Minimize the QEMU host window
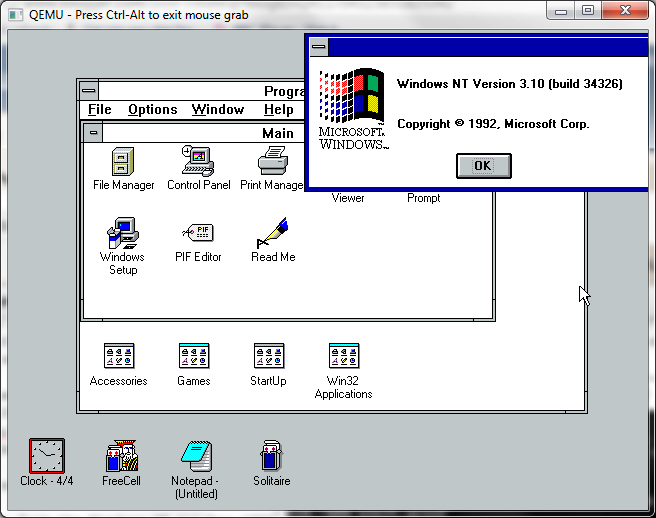Screen dimensions: 656x518 (561, 10)
